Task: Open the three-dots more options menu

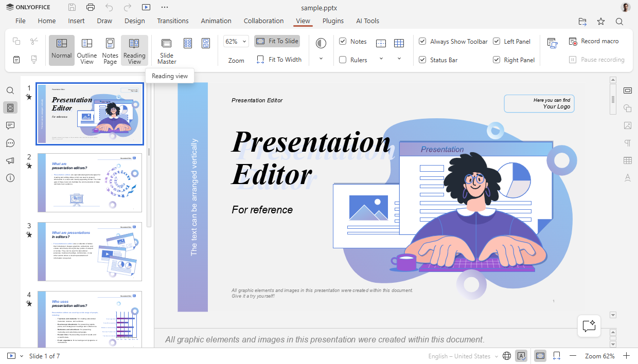Action: click(165, 7)
